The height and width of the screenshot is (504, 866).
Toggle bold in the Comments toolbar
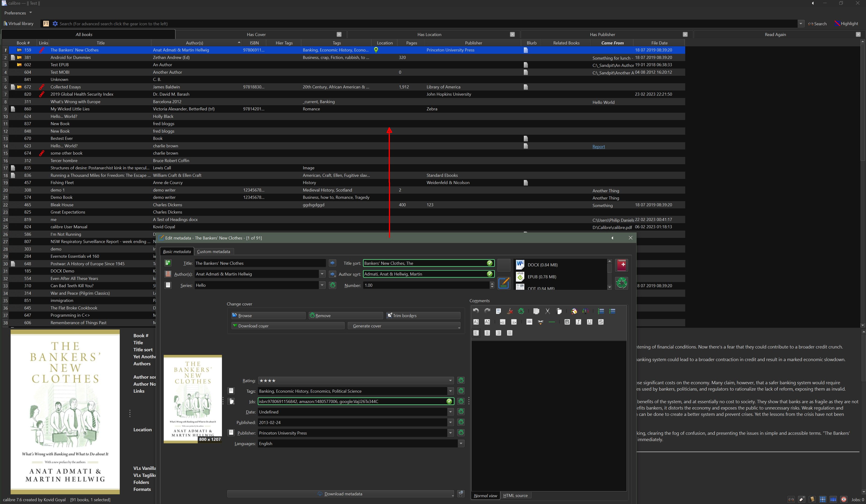pyautogui.click(x=567, y=322)
